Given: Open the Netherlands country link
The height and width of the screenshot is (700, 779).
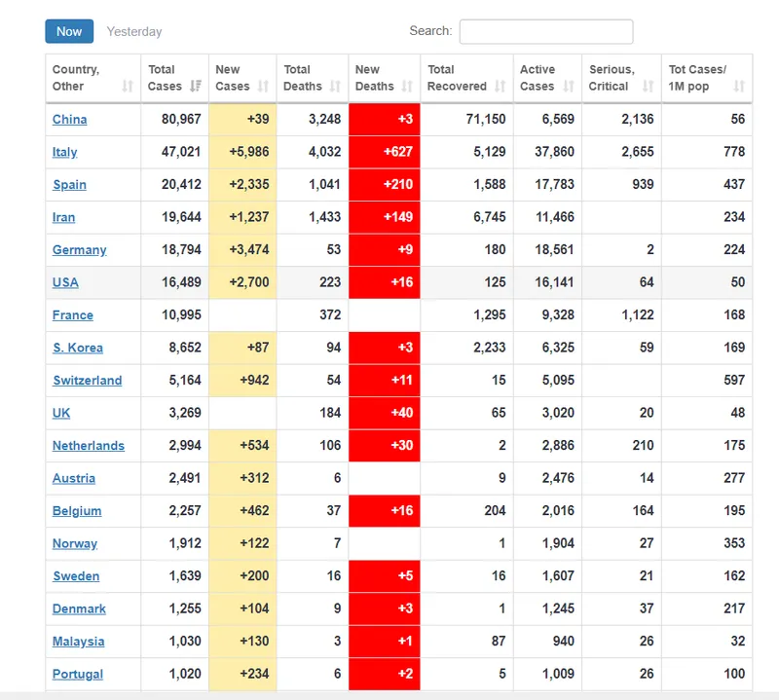Looking at the screenshot, I should pos(88,446).
